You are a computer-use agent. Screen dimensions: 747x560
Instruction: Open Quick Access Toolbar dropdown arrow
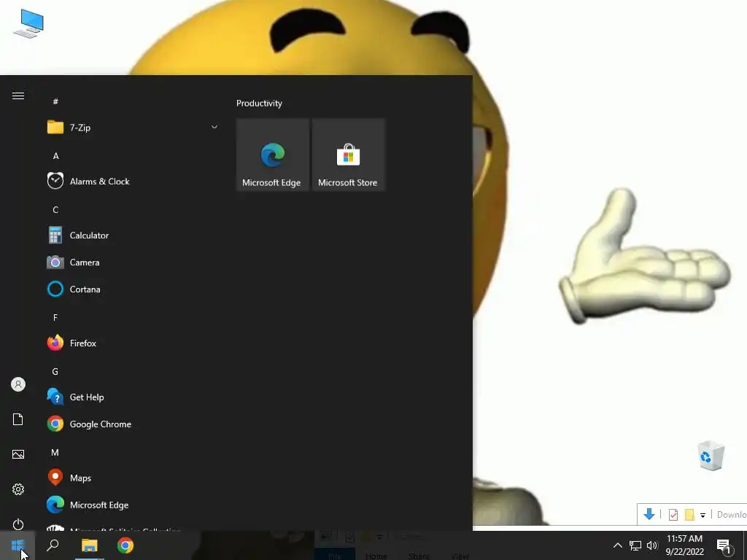[x=703, y=516]
